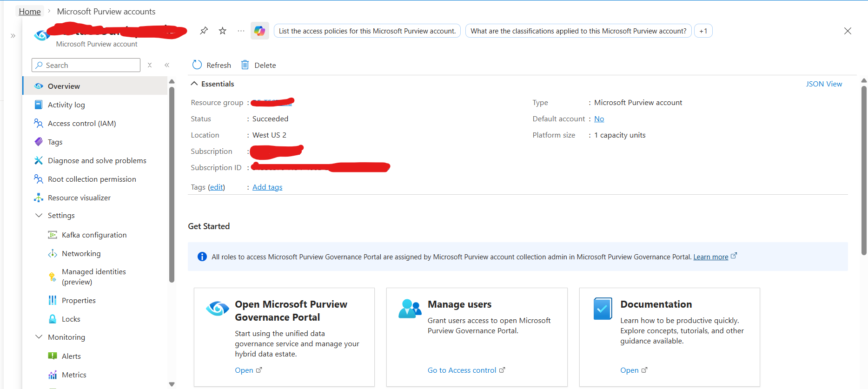868x389 pixels.
Task: Collapse the Essentials section
Action: [194, 84]
